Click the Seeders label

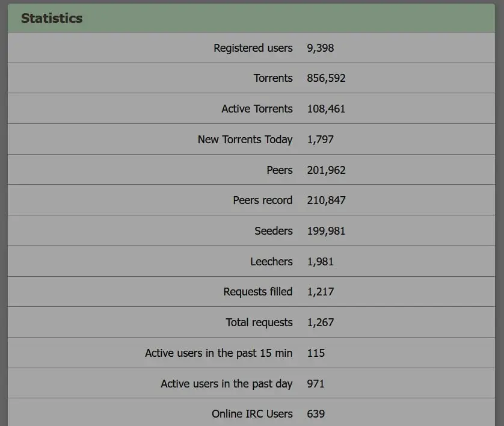[x=274, y=231]
